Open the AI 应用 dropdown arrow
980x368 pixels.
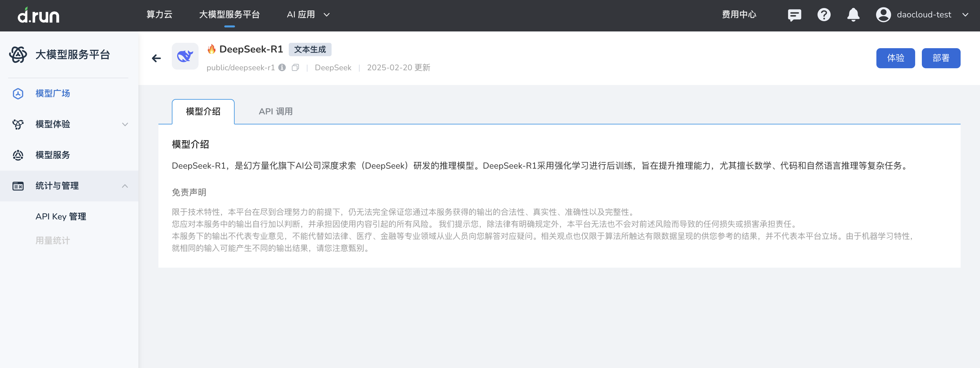tap(327, 15)
